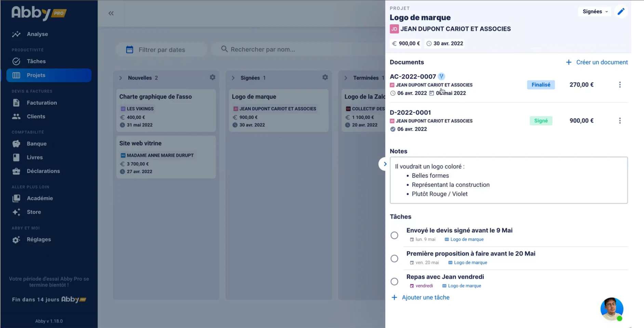This screenshot has height=328, width=644.
Task: Click 'lun. 9 mai' task date
Action: [422, 239]
